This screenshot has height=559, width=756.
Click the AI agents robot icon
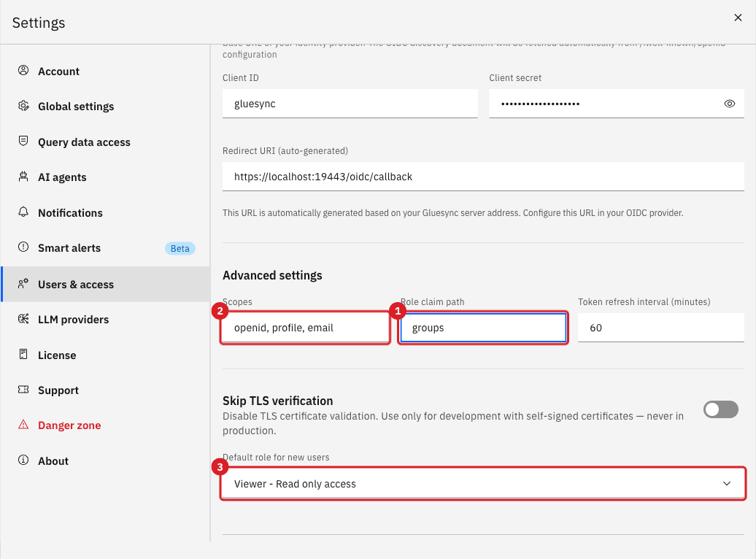(x=23, y=177)
